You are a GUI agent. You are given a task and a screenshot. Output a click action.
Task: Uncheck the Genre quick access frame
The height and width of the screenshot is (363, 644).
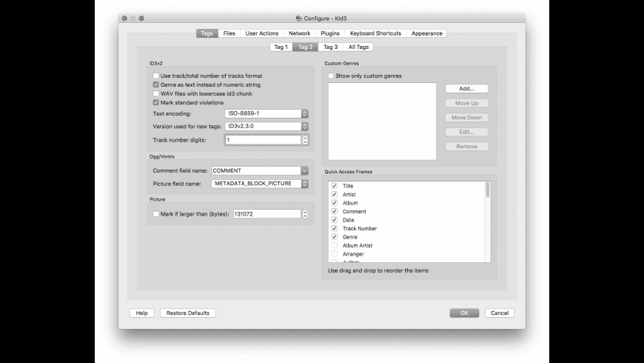pos(335,237)
